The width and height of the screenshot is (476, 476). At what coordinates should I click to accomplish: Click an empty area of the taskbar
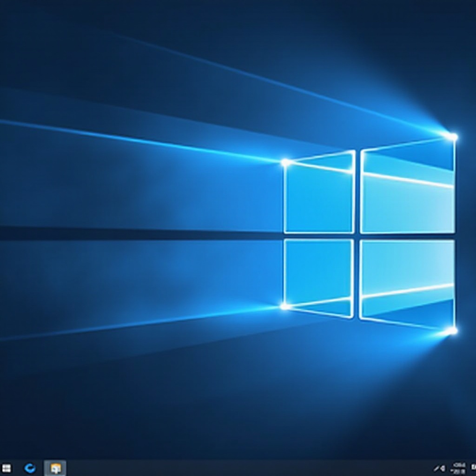tap(232, 468)
